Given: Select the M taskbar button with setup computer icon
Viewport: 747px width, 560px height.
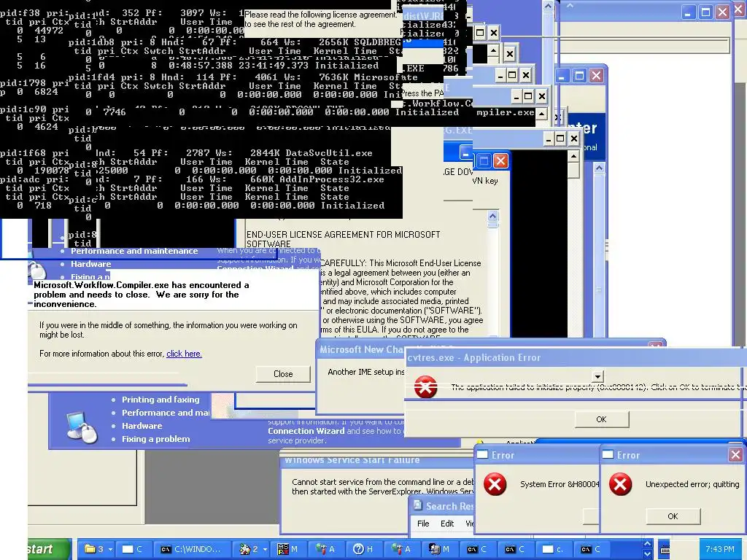Looking at the screenshot, I should [438, 549].
